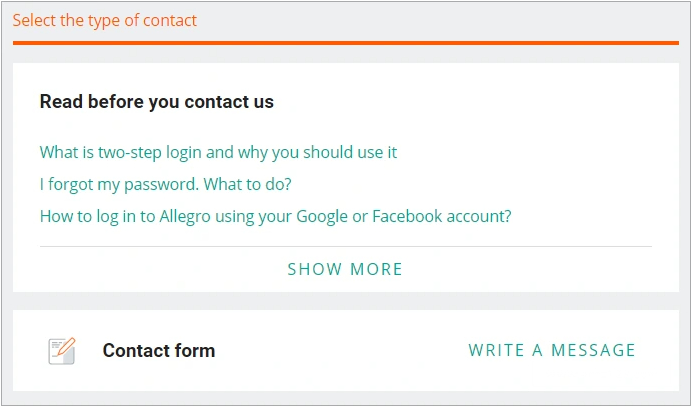Click the 'Select the type of contact' header
This screenshot has height=407, width=692.
click(105, 20)
